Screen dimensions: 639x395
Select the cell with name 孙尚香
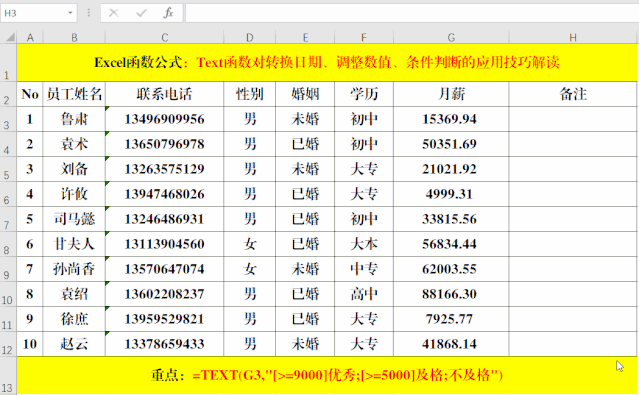[x=74, y=269]
